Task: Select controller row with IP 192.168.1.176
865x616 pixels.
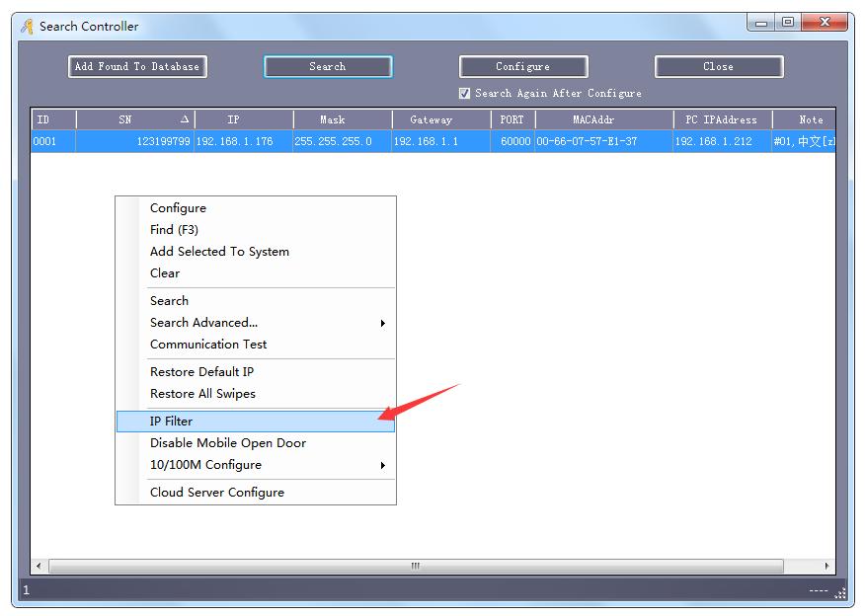Action: click(x=234, y=142)
